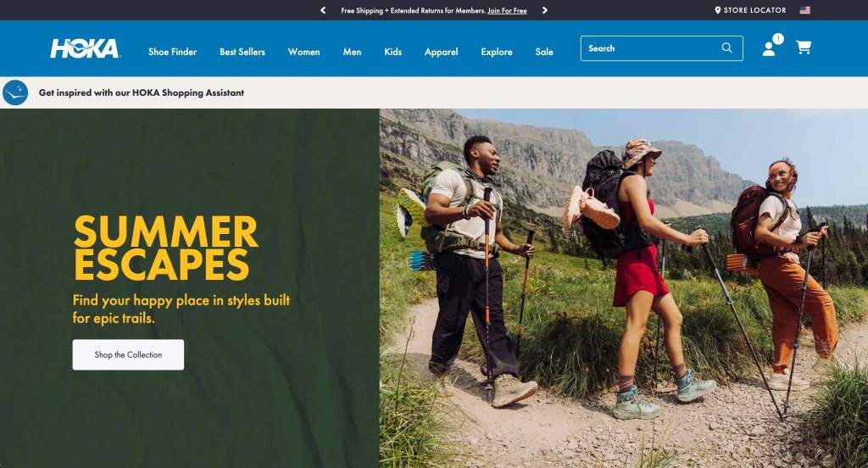Screen dimensions: 868x468
Task: Click the HOKA logo
Action: (85, 48)
